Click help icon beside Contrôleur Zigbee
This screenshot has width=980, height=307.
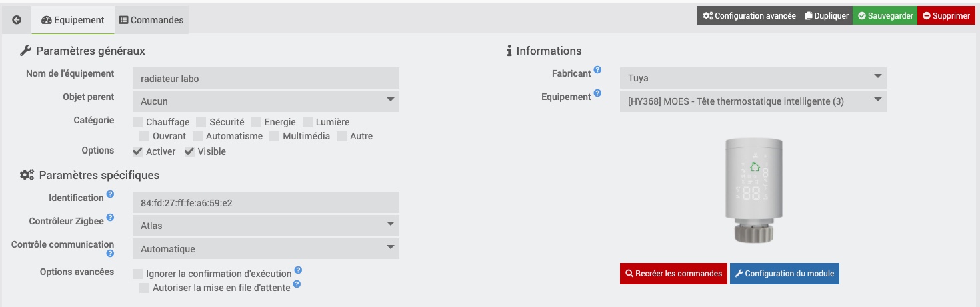pyautogui.click(x=110, y=218)
